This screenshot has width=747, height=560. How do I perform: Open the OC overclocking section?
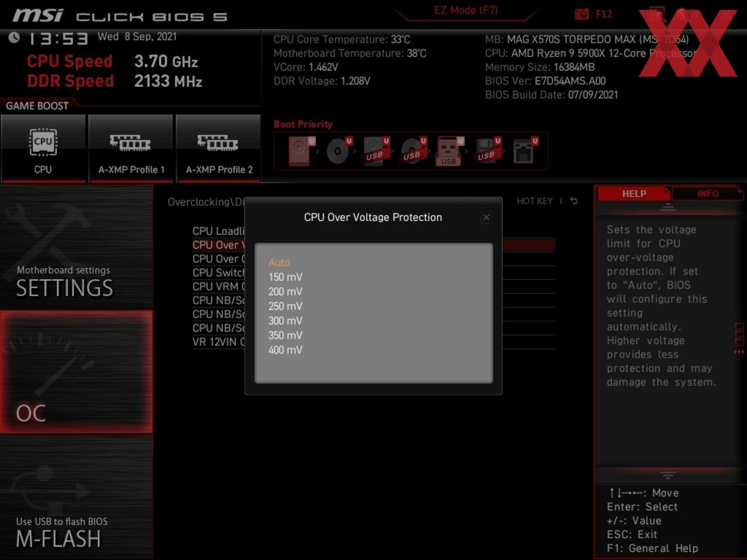tap(76, 372)
